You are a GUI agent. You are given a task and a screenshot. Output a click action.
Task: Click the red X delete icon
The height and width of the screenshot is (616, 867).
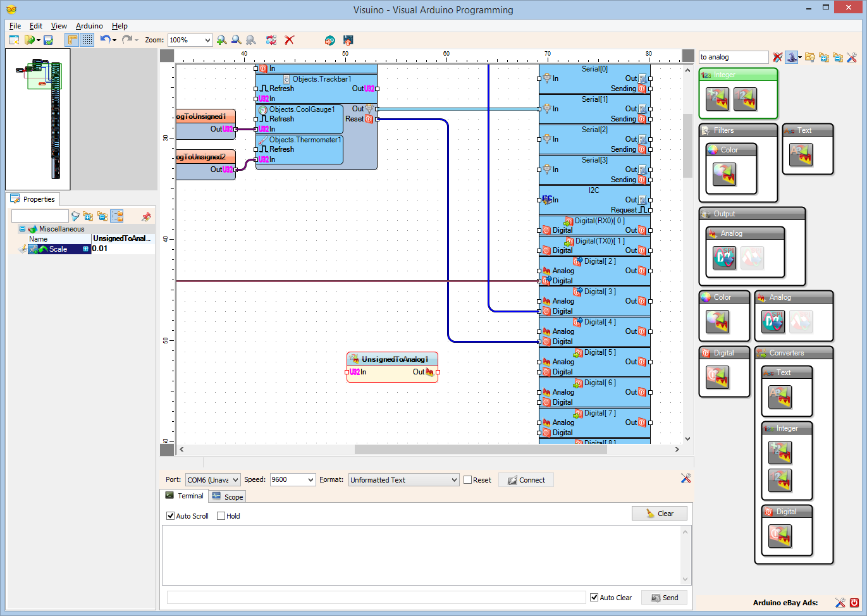click(x=289, y=39)
